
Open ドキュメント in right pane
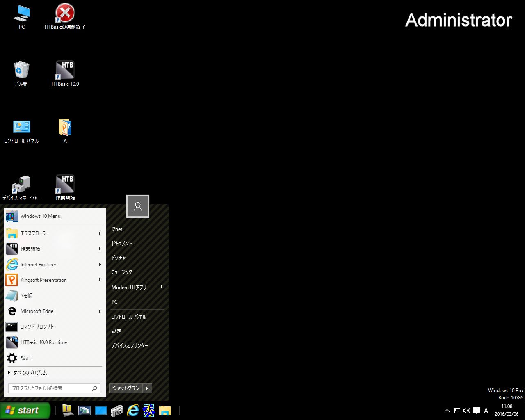tap(137, 243)
